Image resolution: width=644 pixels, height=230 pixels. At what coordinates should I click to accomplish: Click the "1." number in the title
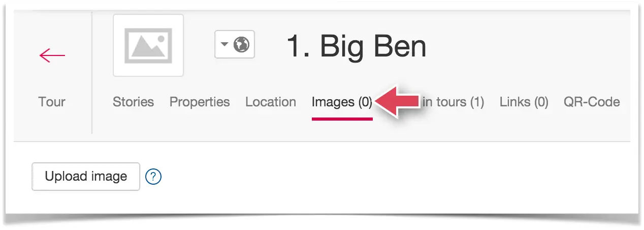click(299, 46)
